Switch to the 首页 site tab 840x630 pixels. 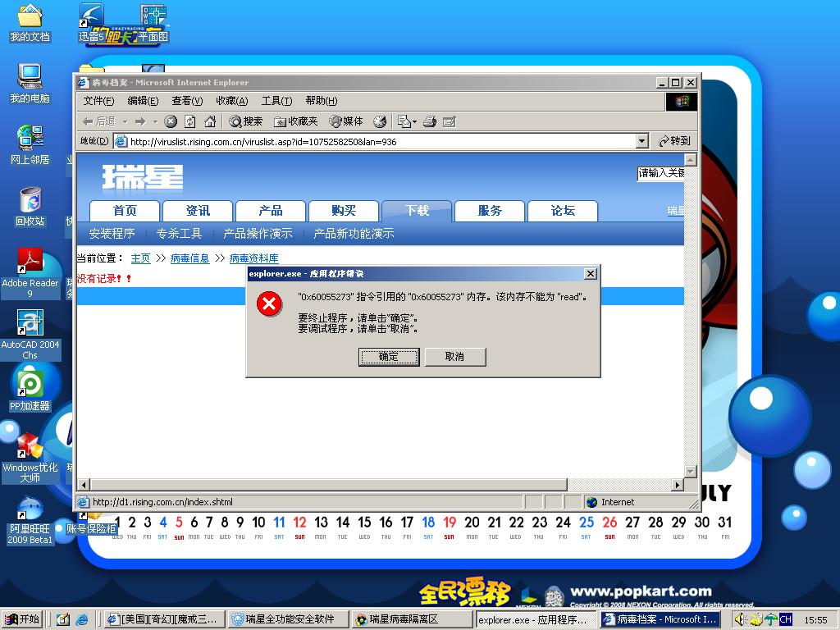coord(125,211)
